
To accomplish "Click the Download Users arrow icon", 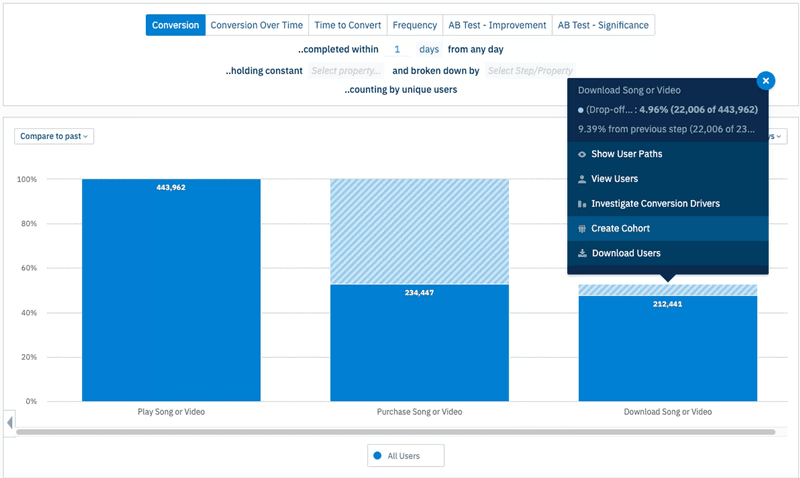I will coord(582,254).
